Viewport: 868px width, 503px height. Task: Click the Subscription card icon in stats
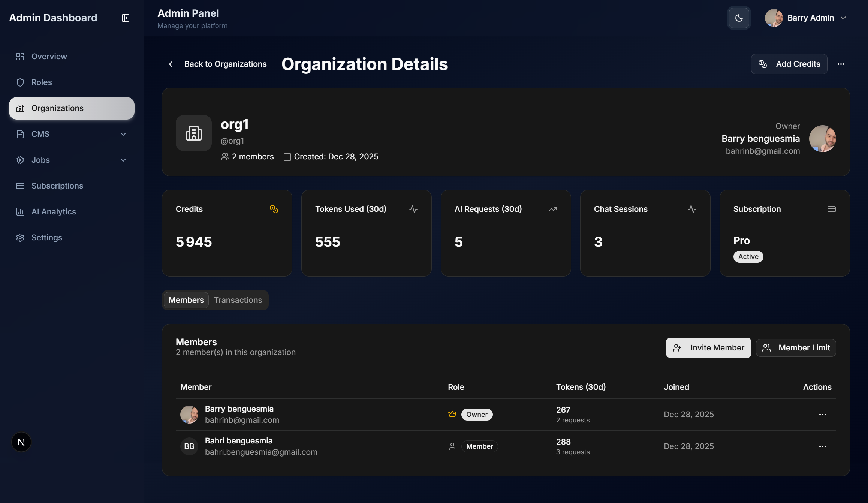click(x=832, y=209)
